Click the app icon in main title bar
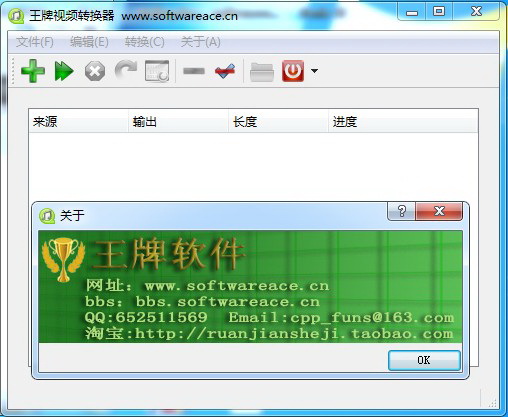The width and height of the screenshot is (508, 417). coord(16,16)
